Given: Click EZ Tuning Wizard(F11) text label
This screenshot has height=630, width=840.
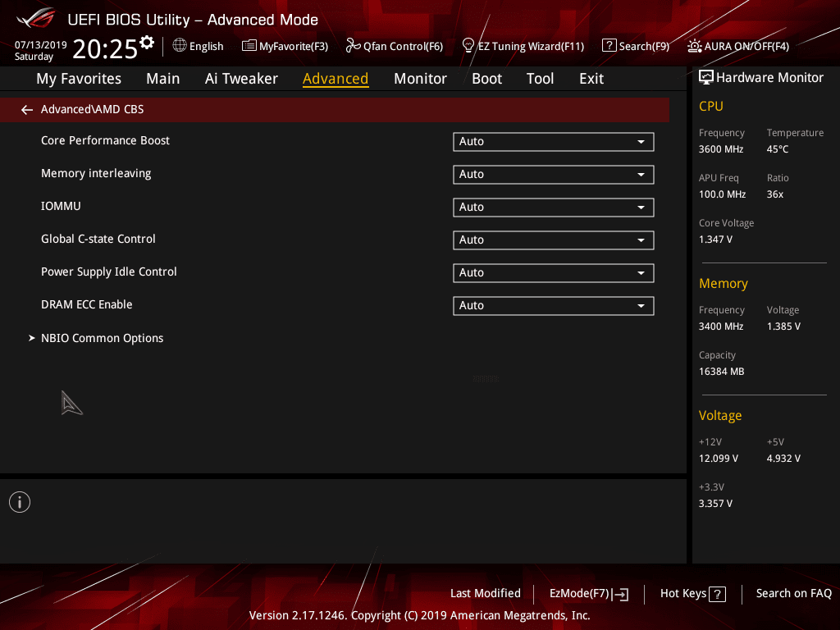Looking at the screenshot, I should [x=531, y=47].
